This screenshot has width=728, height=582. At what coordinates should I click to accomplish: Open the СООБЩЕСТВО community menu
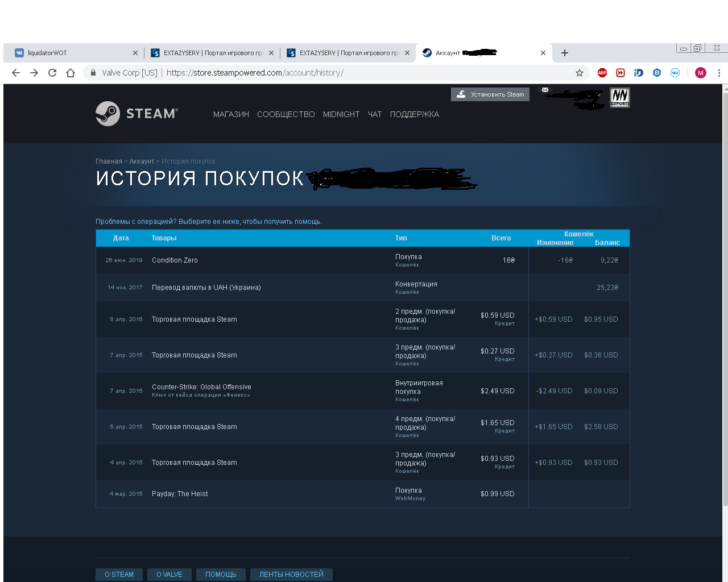click(x=286, y=114)
